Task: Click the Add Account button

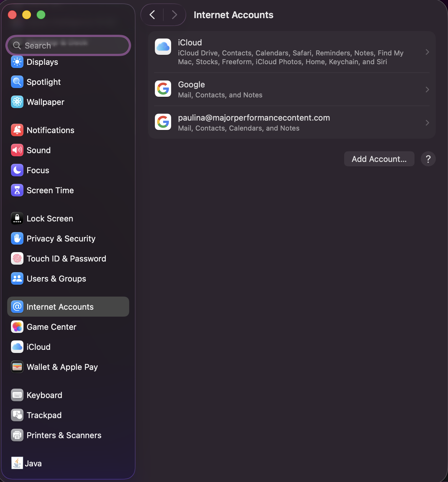Action: pyautogui.click(x=379, y=159)
